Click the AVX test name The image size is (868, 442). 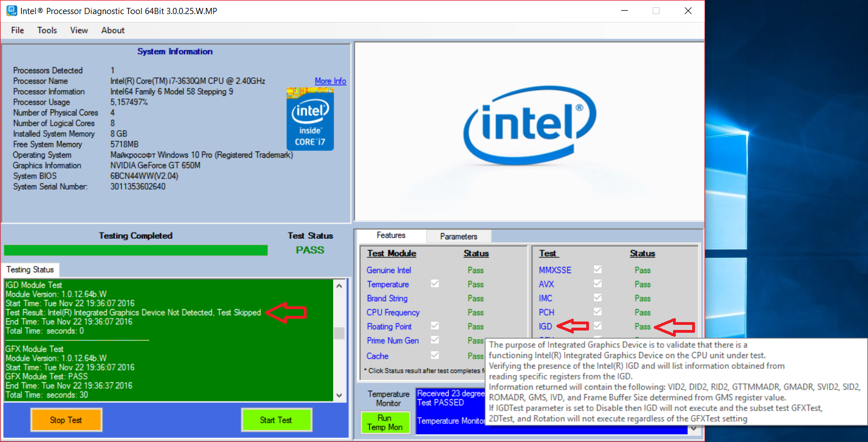(546, 284)
